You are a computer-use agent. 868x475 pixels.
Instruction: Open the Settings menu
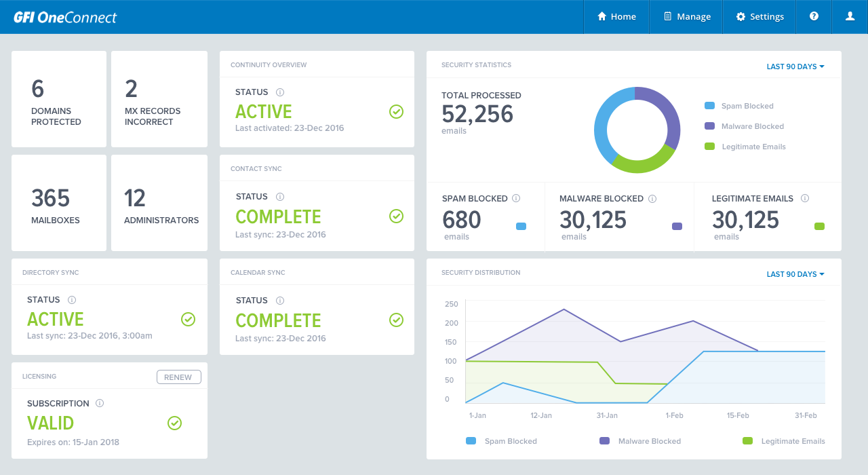(x=759, y=17)
